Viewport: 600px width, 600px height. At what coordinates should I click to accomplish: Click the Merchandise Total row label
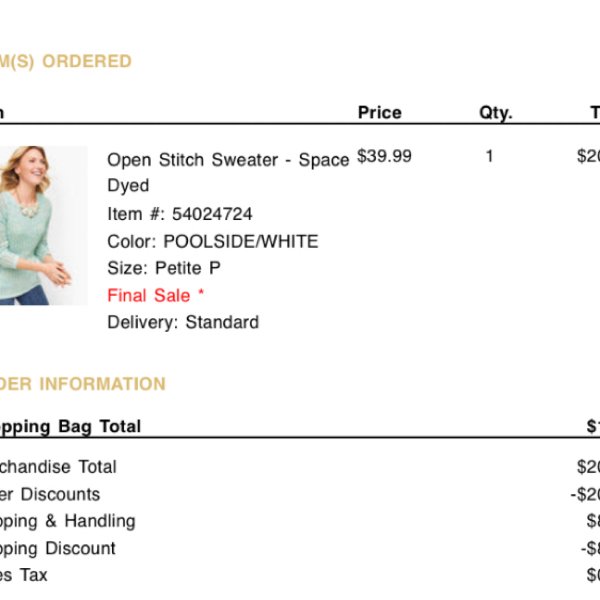[58, 467]
